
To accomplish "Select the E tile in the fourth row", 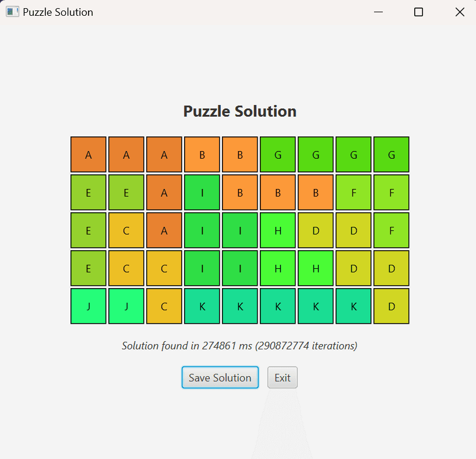I will (x=89, y=268).
